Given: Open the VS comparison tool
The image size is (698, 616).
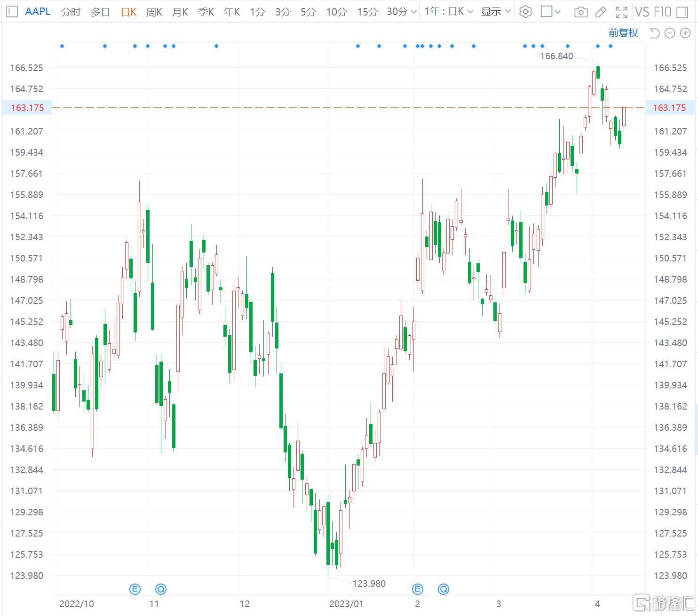Looking at the screenshot, I should (642, 12).
